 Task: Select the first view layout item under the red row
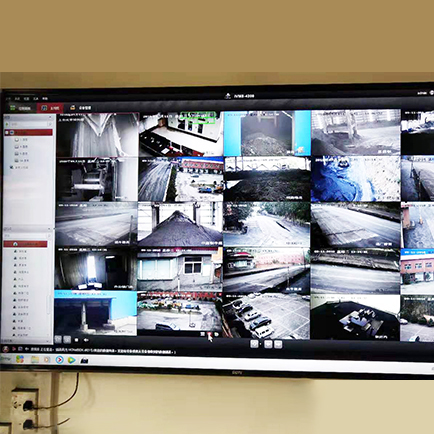[x=21, y=140]
